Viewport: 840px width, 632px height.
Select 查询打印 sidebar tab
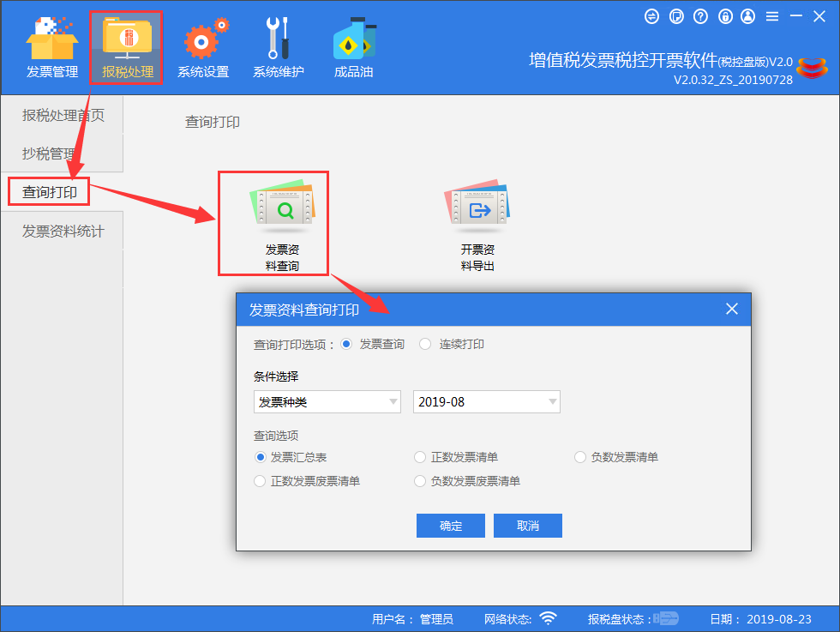pos(50,192)
